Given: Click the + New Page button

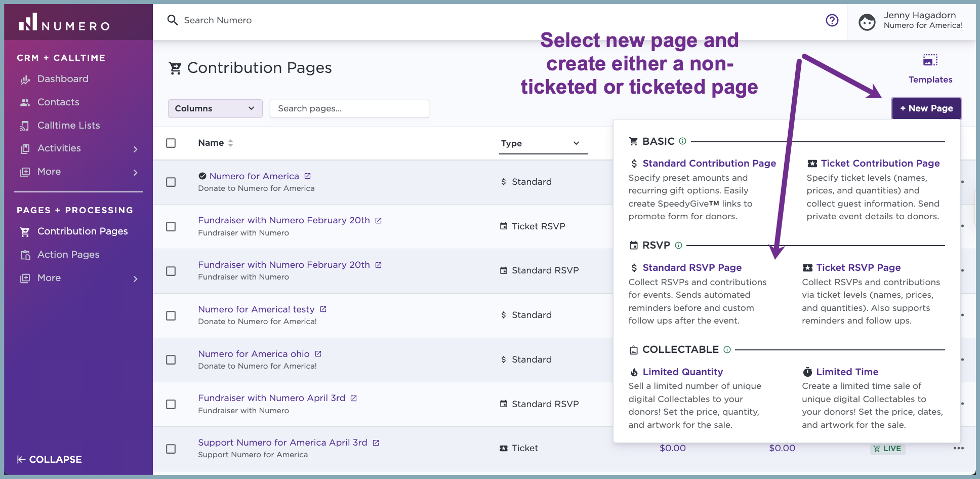Looking at the screenshot, I should coord(926,108).
